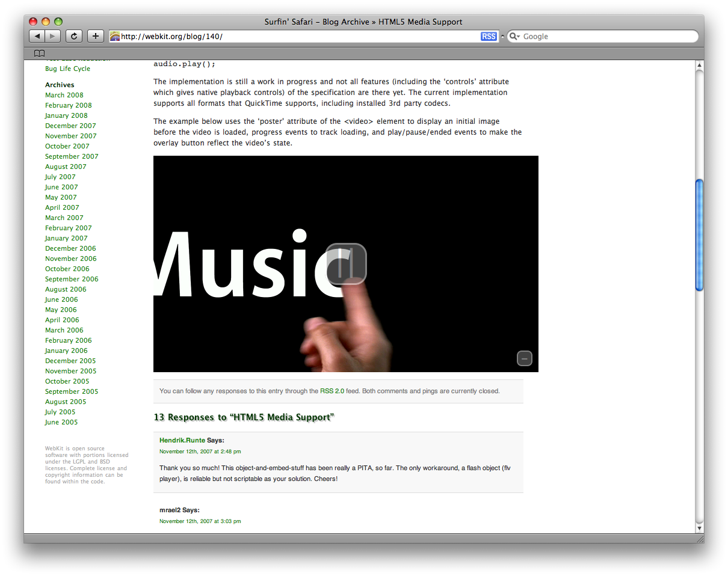Open the August 2005 archive
The image size is (728, 576).
(66, 402)
